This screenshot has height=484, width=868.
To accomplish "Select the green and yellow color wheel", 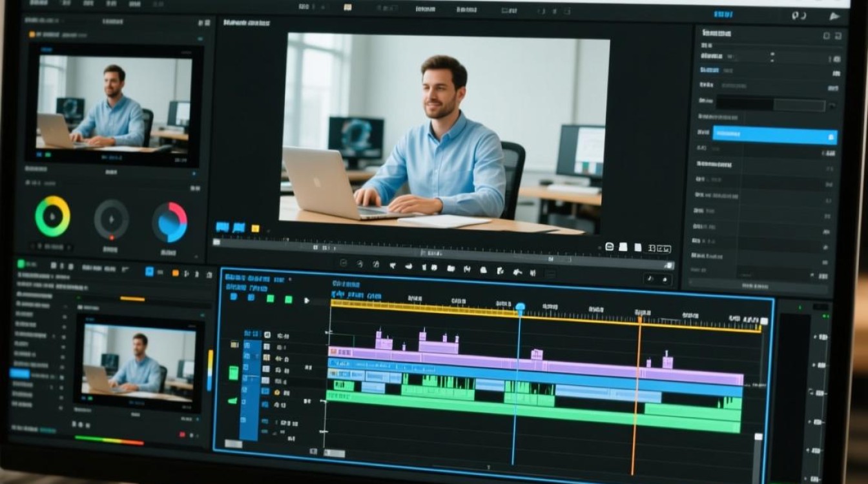I will [x=52, y=216].
